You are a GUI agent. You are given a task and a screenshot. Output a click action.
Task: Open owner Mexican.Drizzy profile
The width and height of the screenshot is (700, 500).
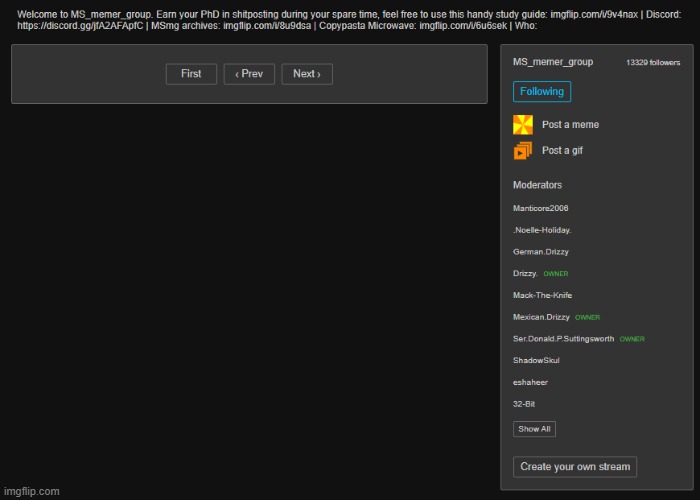[541, 317]
